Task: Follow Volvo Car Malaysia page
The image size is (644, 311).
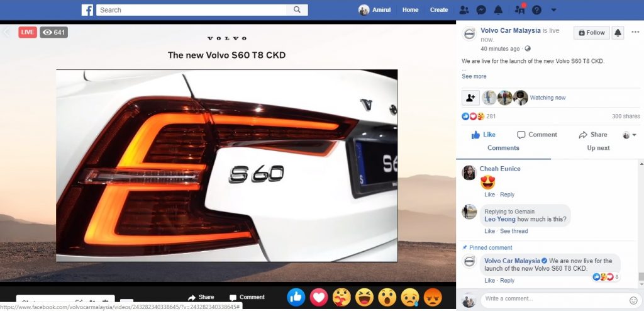Action: (591, 33)
